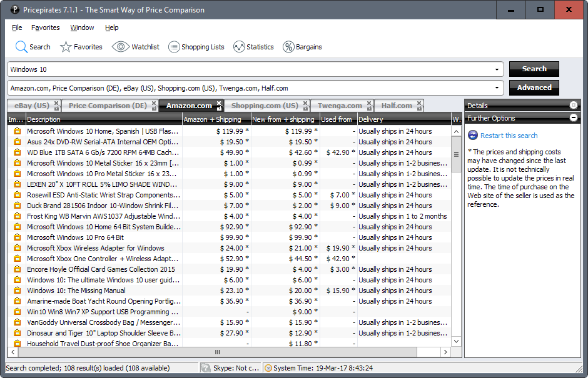Click cart icon for Rosewill ESD Anti-Static row

(18, 195)
